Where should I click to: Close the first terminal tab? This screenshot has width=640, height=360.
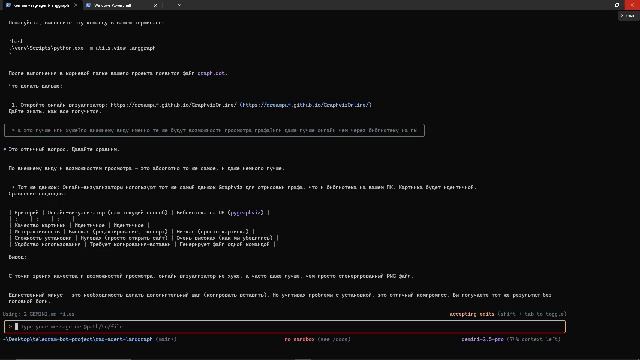[x=76, y=5]
